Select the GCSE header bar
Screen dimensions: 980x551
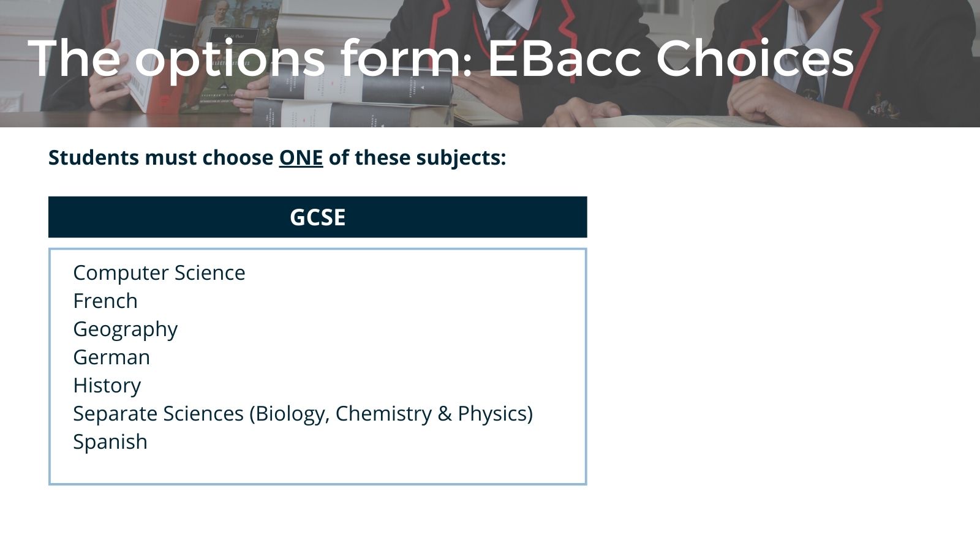317,217
